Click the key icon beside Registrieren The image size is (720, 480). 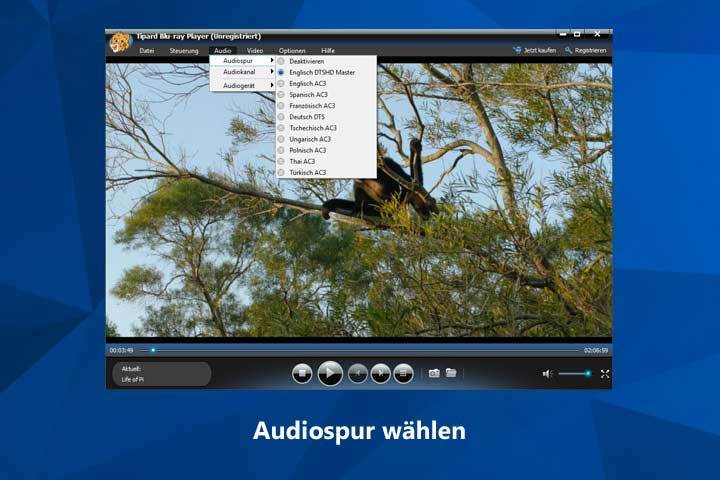[x=568, y=50]
